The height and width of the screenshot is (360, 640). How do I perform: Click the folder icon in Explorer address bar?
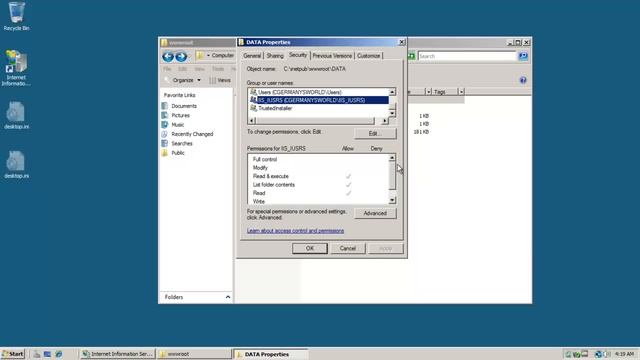pos(200,55)
